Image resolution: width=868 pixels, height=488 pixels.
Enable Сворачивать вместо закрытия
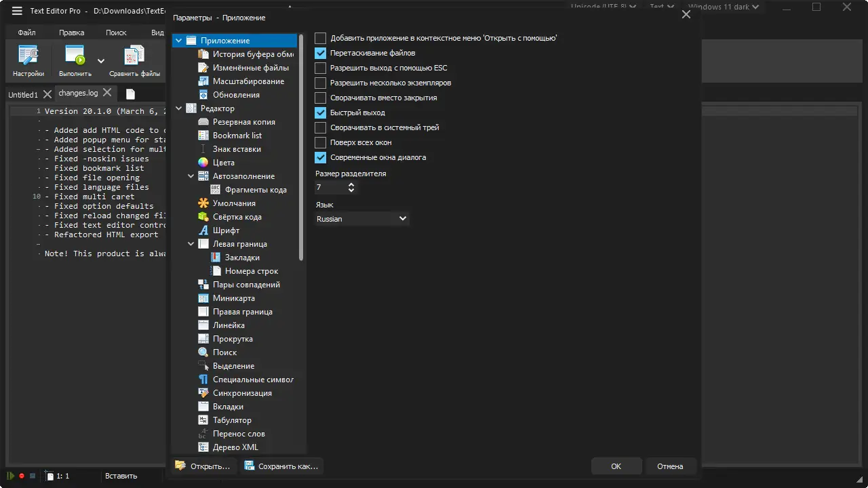[x=321, y=98]
